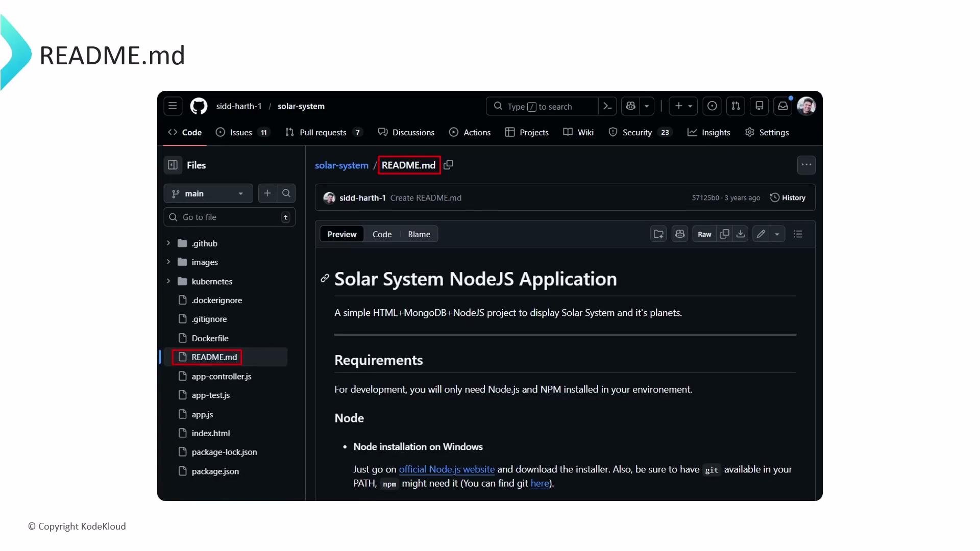The image size is (980, 551).
Task: Click the solar-system breadcrumb link
Action: [x=341, y=165]
